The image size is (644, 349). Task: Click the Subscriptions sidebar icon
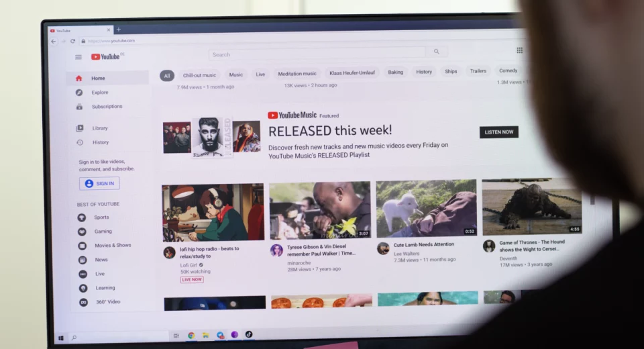pos(79,107)
